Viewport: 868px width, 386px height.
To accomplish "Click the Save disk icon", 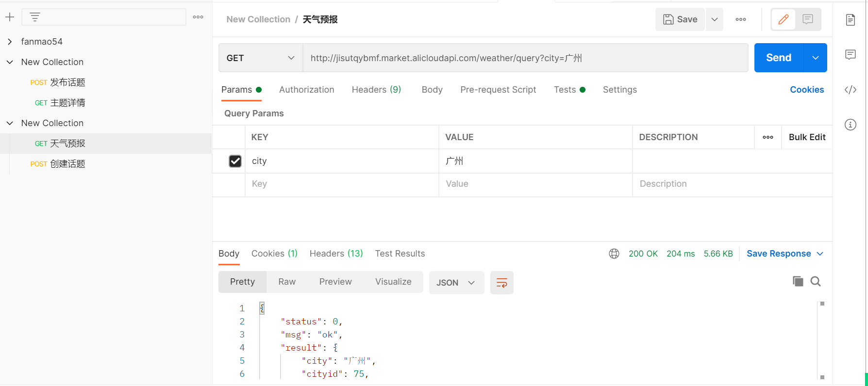I will coord(668,19).
